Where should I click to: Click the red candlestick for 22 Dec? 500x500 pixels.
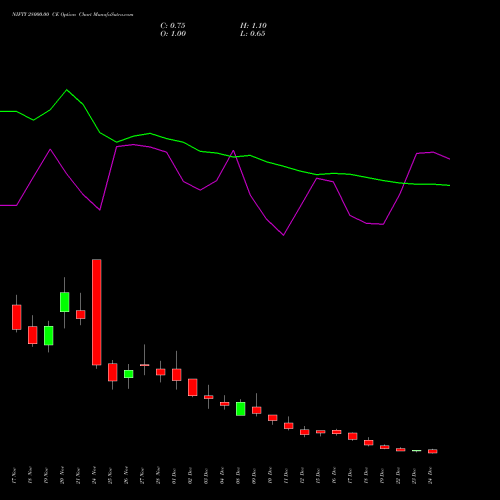[401, 450]
